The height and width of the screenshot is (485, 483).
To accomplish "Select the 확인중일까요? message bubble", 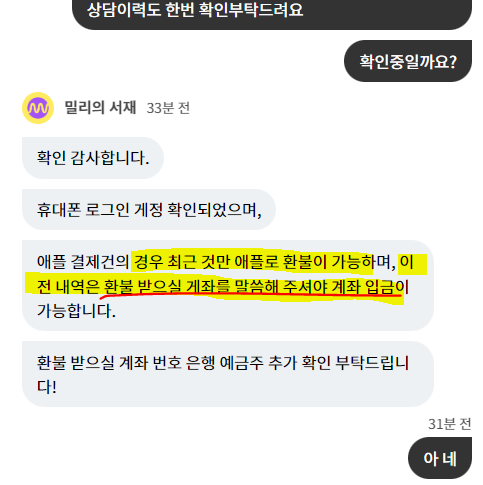I will [x=408, y=61].
